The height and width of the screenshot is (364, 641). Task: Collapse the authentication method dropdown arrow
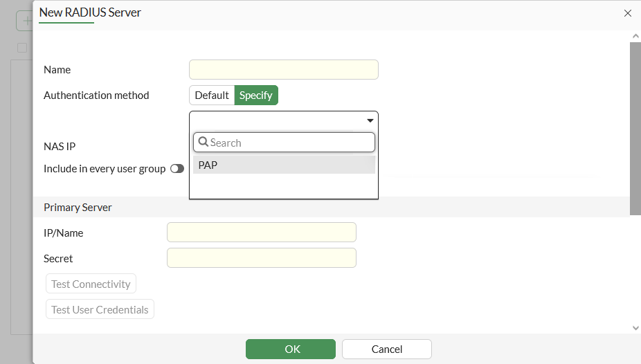(370, 120)
